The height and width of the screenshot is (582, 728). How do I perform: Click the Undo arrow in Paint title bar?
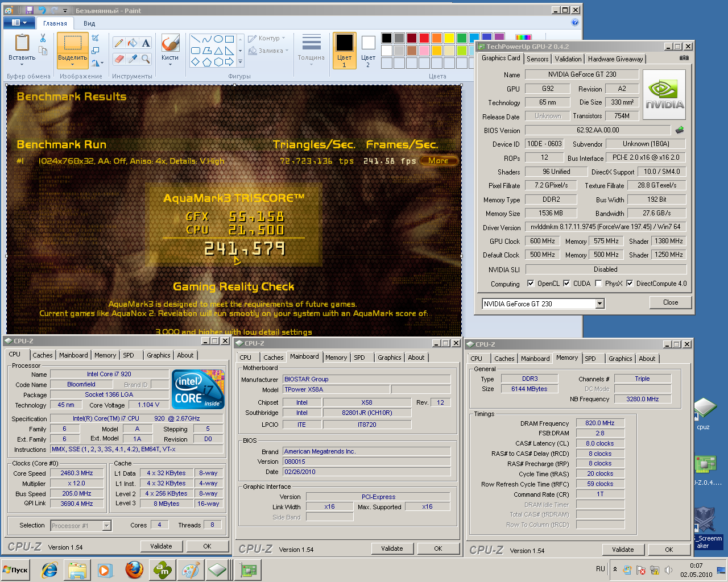pyautogui.click(x=42, y=10)
